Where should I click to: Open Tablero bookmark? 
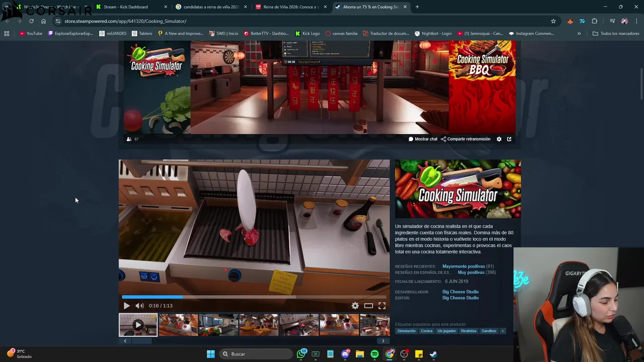[x=142, y=34]
